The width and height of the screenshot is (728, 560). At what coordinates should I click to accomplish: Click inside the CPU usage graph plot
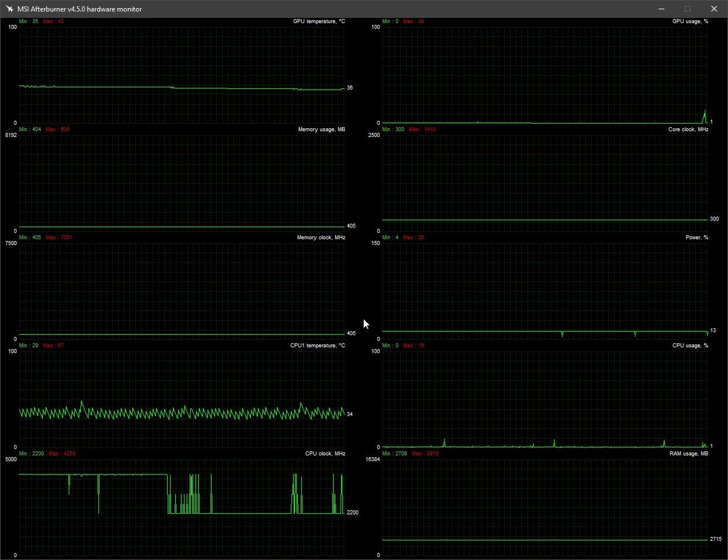(x=545, y=398)
